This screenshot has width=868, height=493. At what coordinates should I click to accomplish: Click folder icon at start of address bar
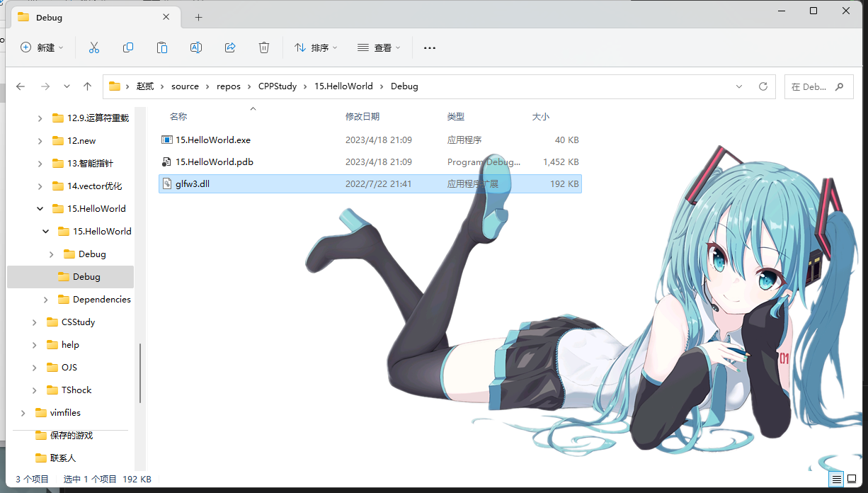point(114,86)
